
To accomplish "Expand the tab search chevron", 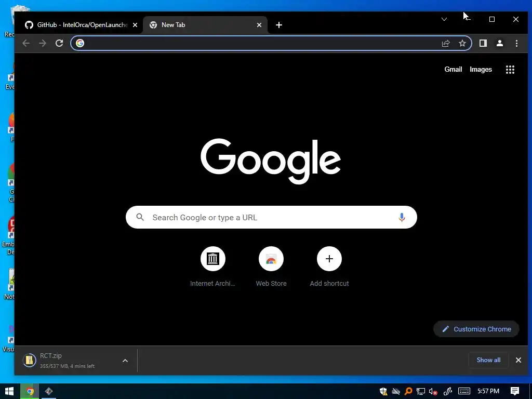I will click(444, 19).
